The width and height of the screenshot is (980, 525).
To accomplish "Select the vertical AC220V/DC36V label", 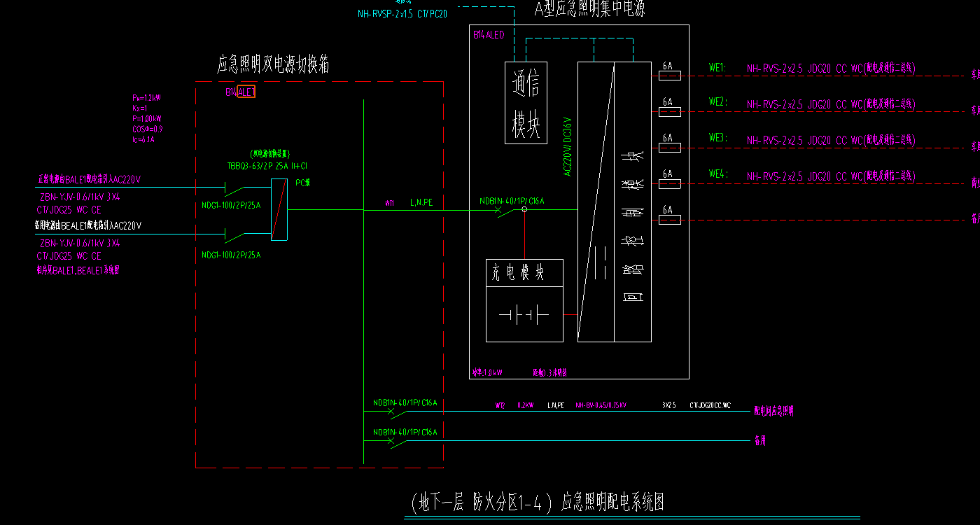I will click(x=568, y=146).
